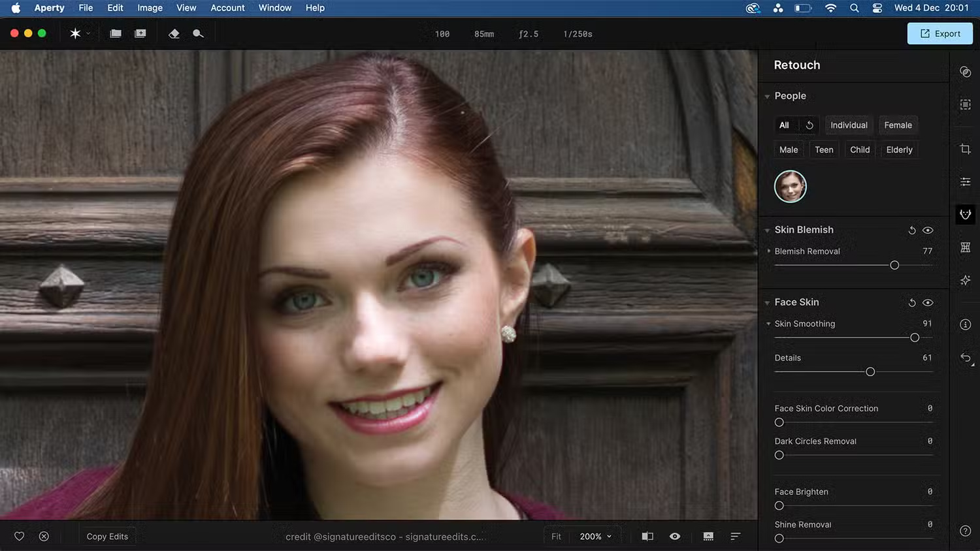Open the Crop tool in the sidebar
Image resolution: width=980 pixels, height=551 pixels.
point(965,150)
